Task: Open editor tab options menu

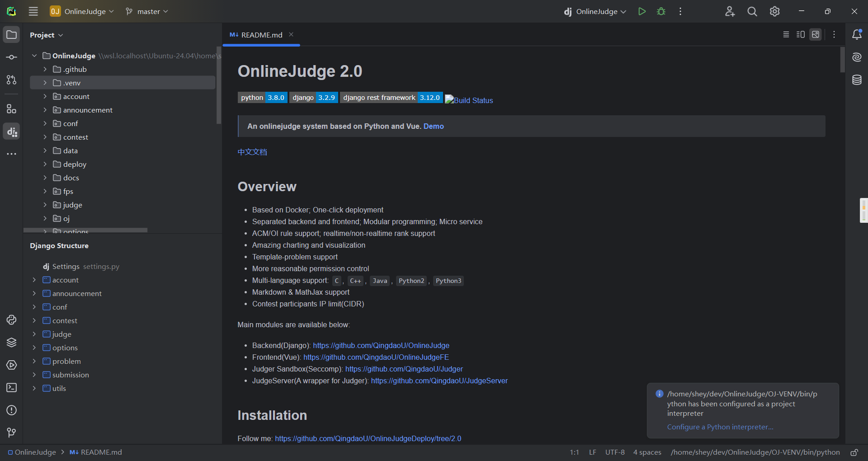Action: click(x=834, y=35)
